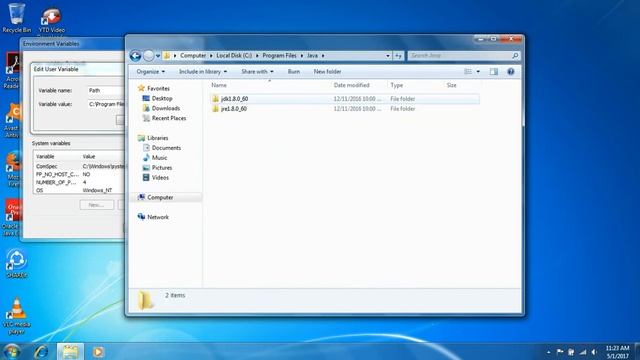640x360 pixels.
Task: Click the Environment Variables window title bar
Action: point(73,44)
